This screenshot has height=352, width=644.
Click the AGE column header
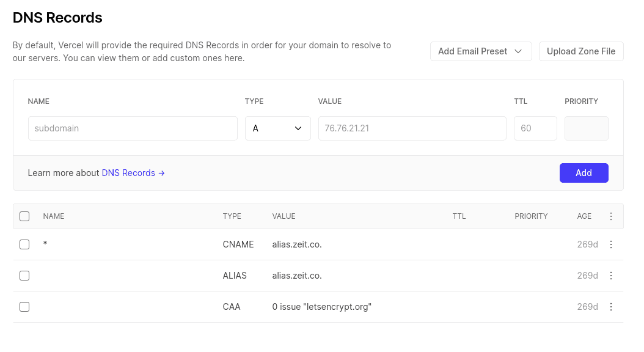pos(584,216)
